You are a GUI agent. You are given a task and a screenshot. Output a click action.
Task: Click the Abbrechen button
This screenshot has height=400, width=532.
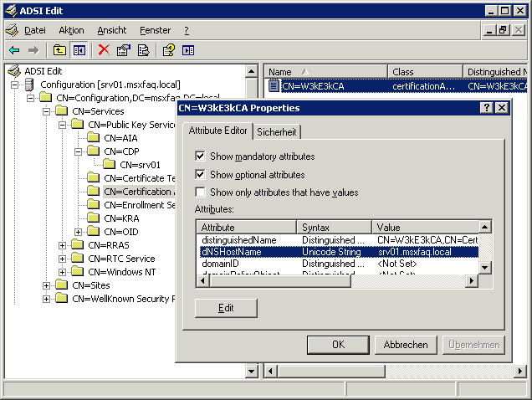click(x=406, y=345)
